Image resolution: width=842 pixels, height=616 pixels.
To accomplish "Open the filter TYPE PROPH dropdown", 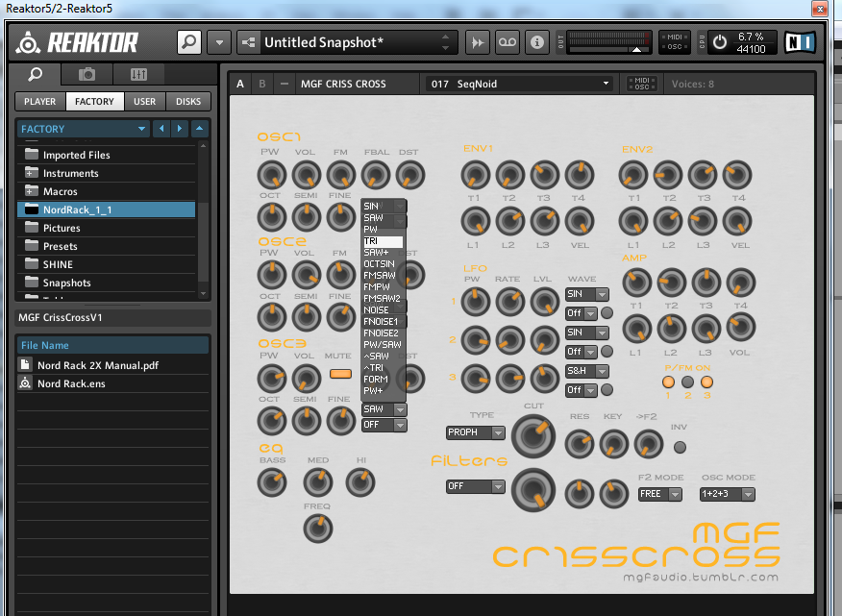I will [x=475, y=432].
